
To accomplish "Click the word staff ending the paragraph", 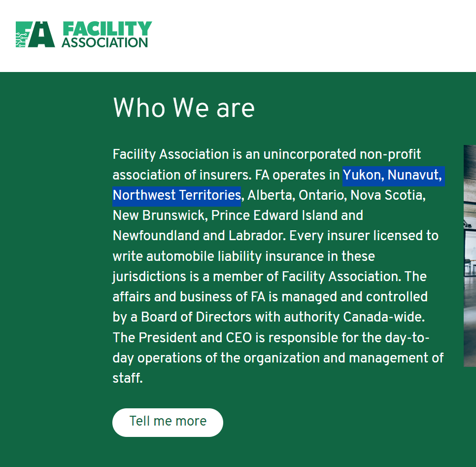I will coord(126,378).
